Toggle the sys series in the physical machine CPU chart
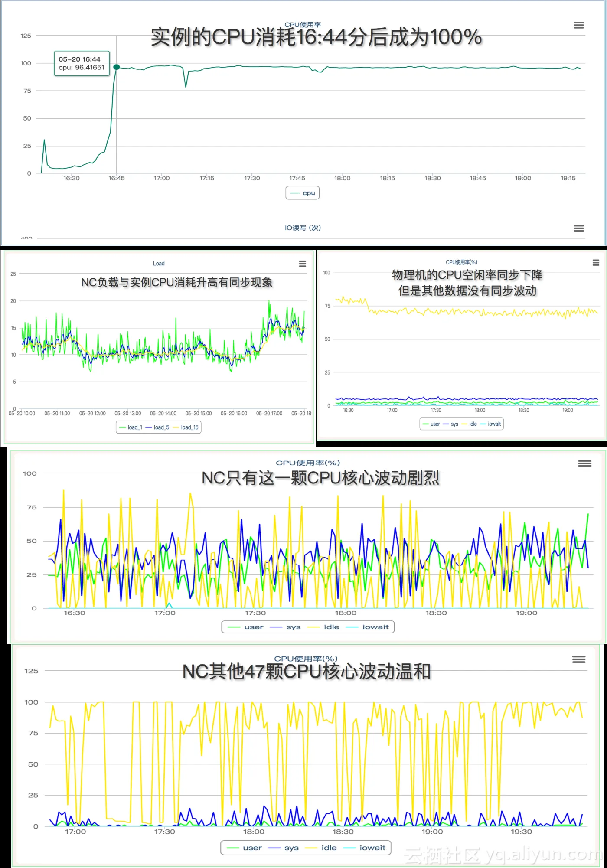This screenshot has height=868, width=607. [x=451, y=424]
